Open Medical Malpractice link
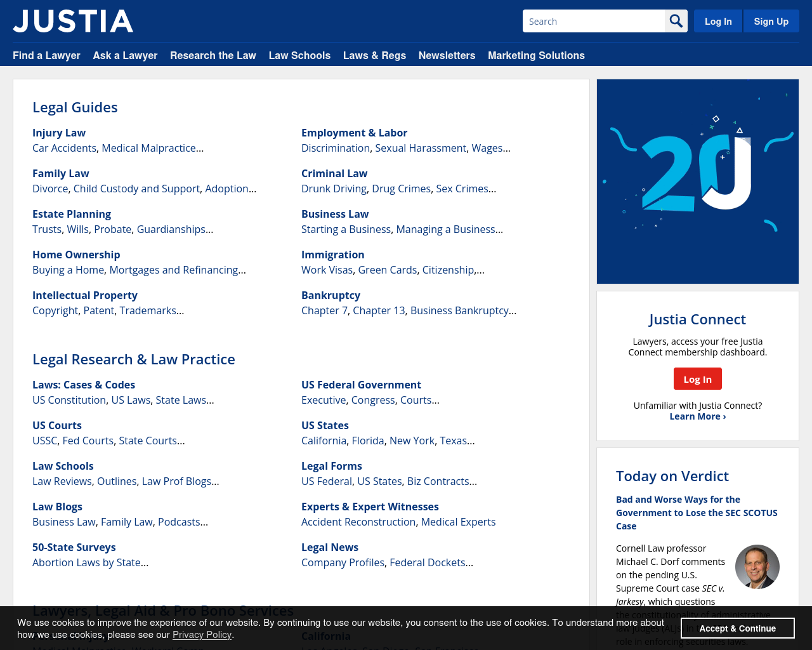The width and height of the screenshot is (812, 650). coord(148,148)
